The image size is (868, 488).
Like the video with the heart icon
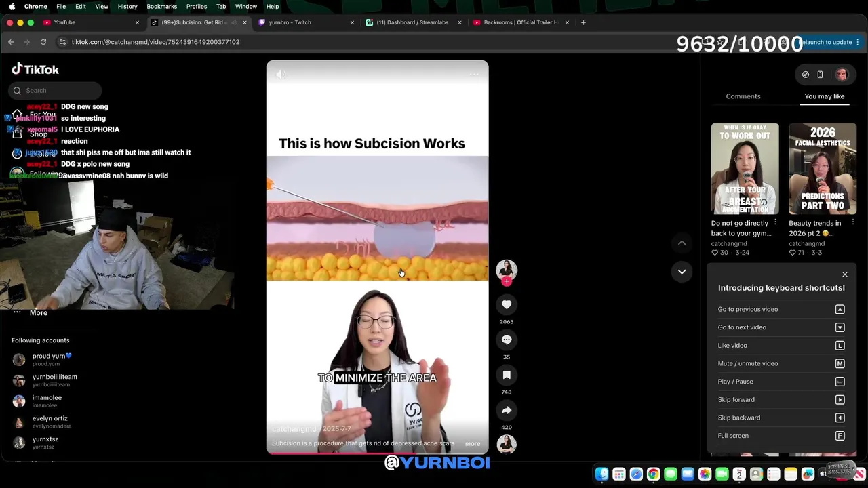(x=507, y=305)
